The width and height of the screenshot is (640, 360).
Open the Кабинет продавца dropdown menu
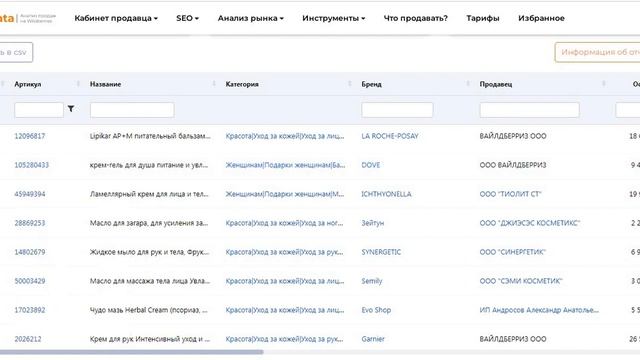[116, 18]
